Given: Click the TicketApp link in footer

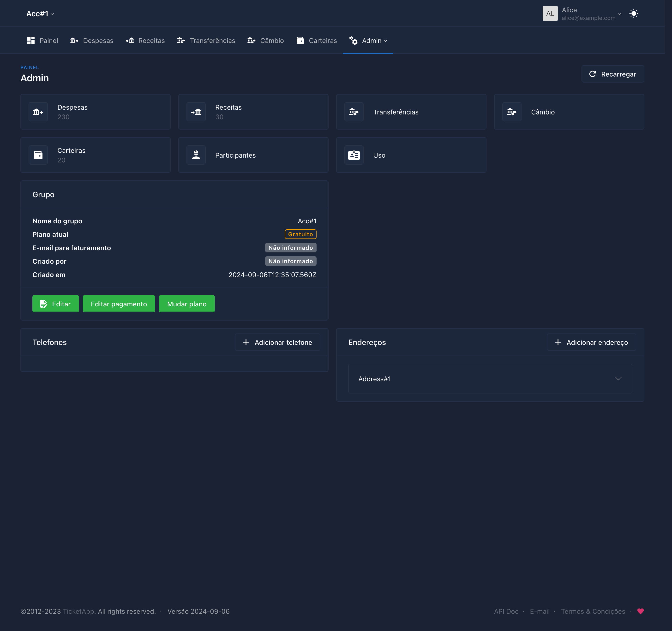Looking at the screenshot, I should click(x=78, y=611).
